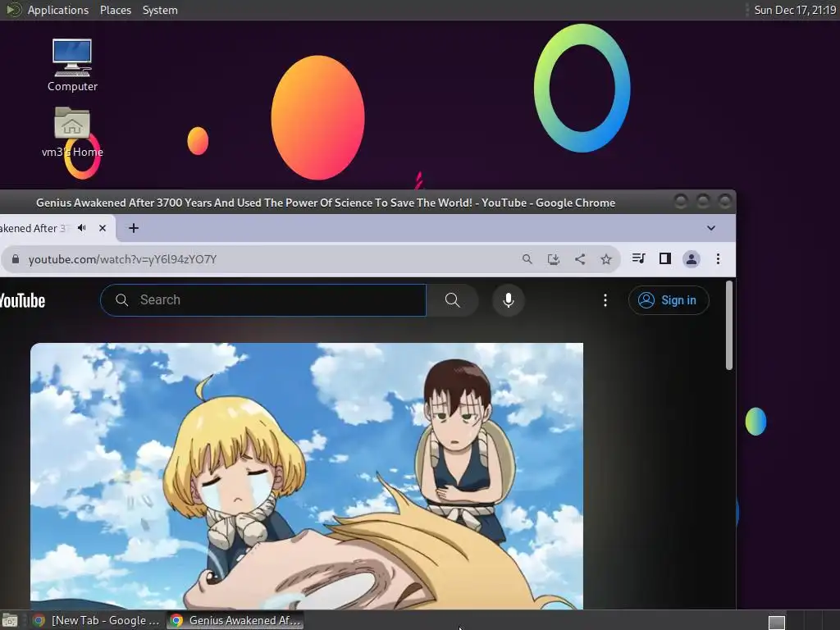View site information via the lock icon
Image resolution: width=840 pixels, height=630 pixels.
pos(16,259)
